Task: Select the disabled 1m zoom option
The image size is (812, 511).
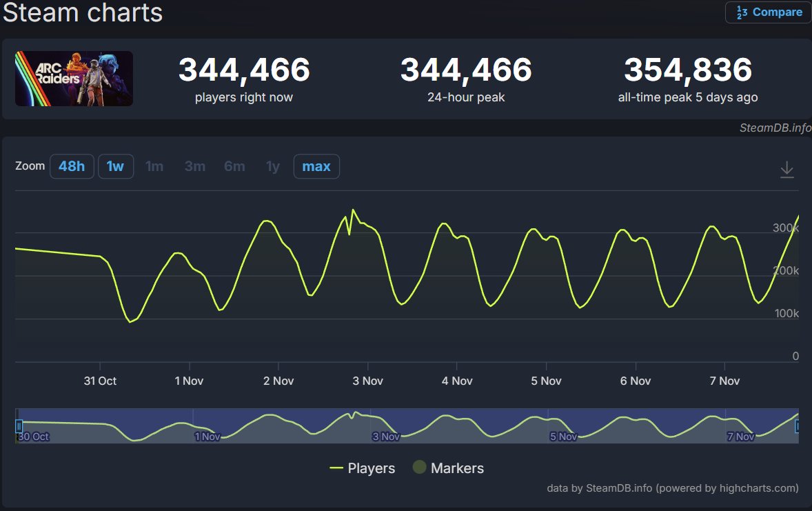Action: point(154,166)
